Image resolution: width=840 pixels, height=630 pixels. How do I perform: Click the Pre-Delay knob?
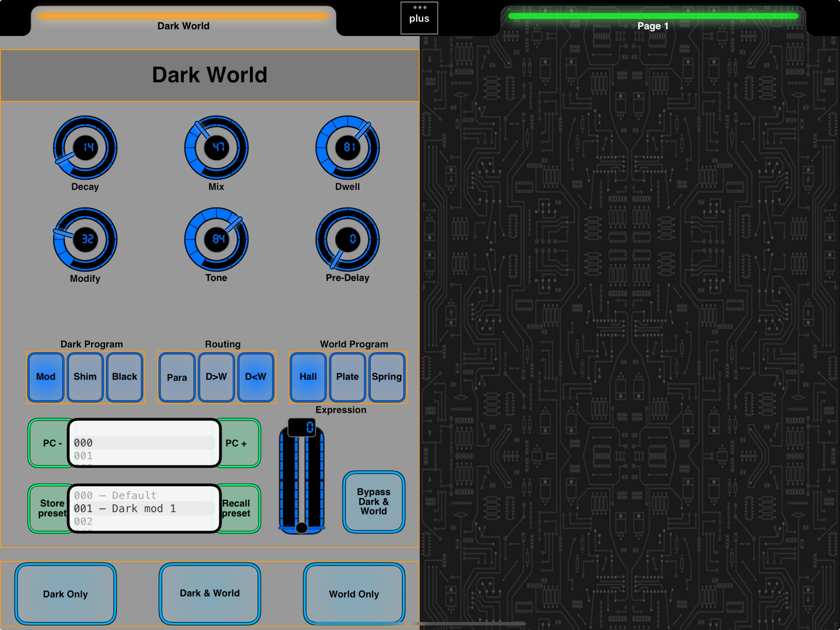(x=347, y=239)
